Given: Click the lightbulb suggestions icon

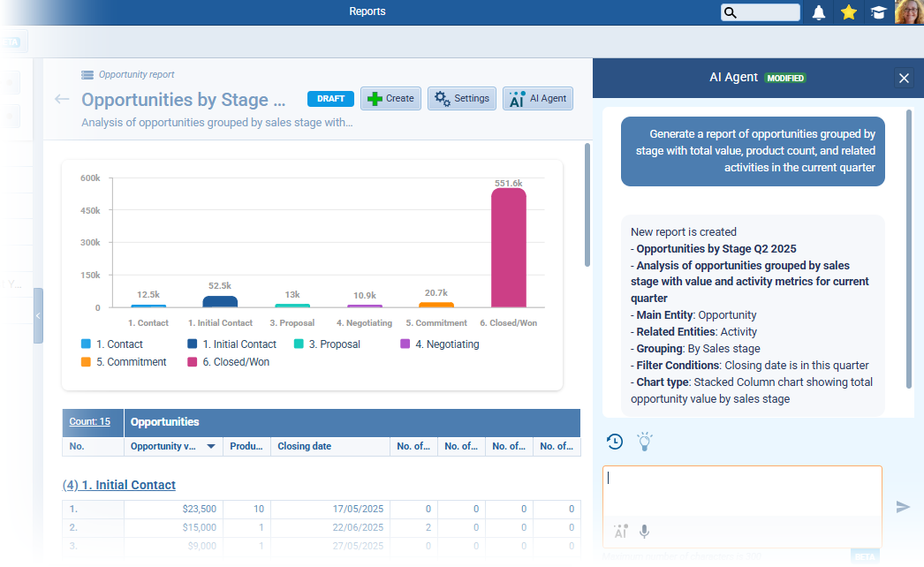Looking at the screenshot, I should (645, 442).
